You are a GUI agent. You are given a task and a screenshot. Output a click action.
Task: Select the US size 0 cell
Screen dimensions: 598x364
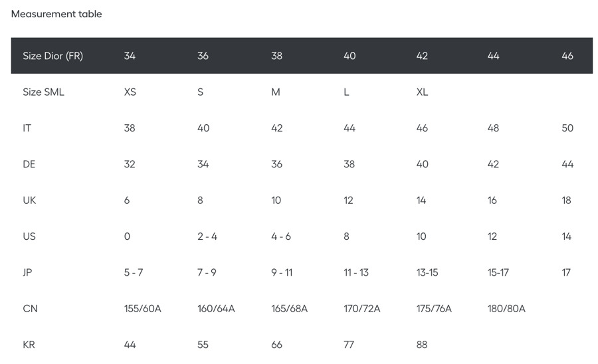click(x=127, y=236)
